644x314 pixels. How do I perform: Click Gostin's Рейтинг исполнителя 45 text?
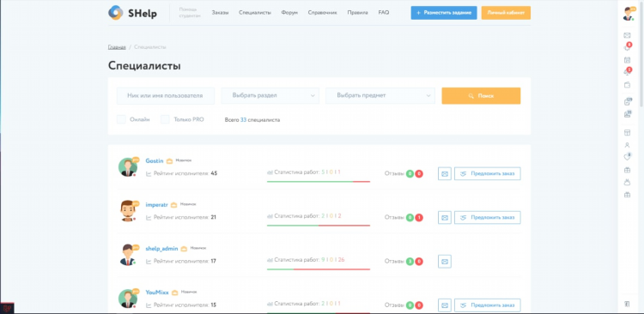(x=181, y=173)
